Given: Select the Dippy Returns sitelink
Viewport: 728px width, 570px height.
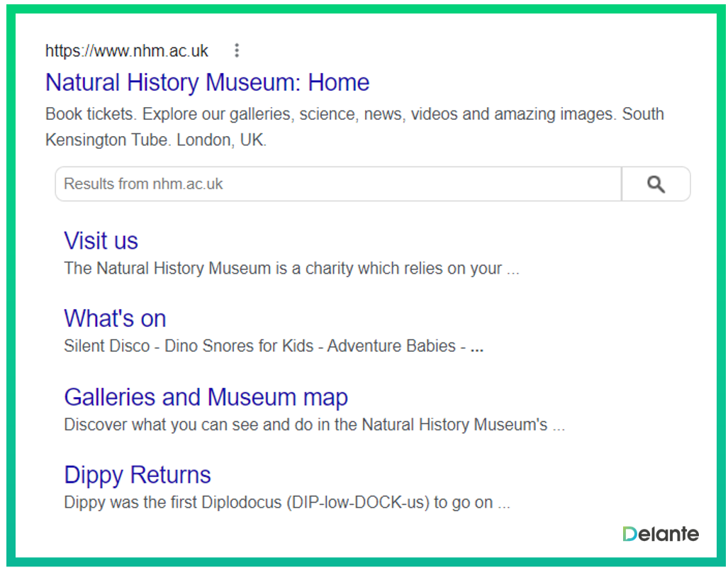Looking at the screenshot, I should (x=138, y=474).
